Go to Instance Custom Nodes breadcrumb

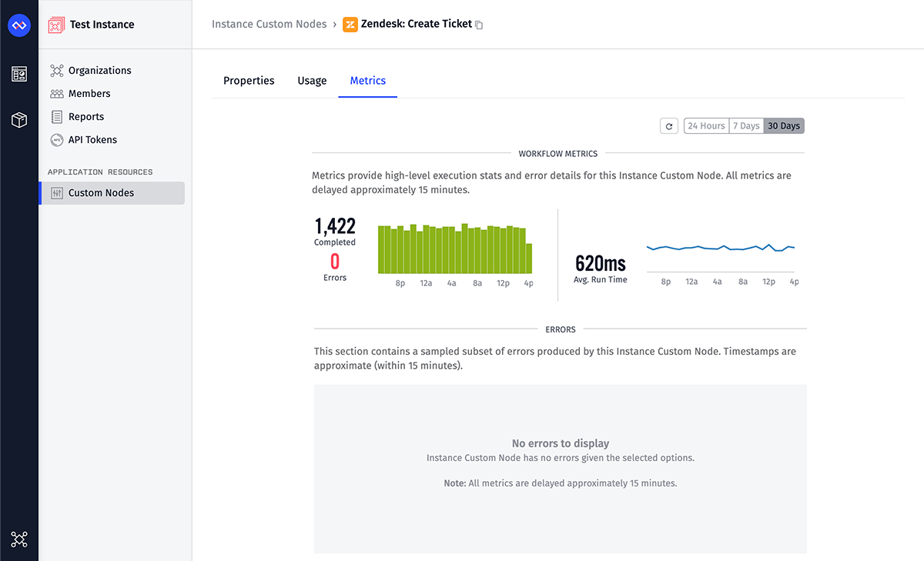click(269, 25)
